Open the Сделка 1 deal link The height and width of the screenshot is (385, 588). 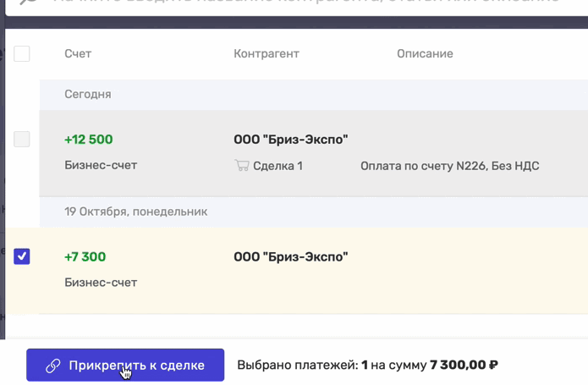point(278,166)
